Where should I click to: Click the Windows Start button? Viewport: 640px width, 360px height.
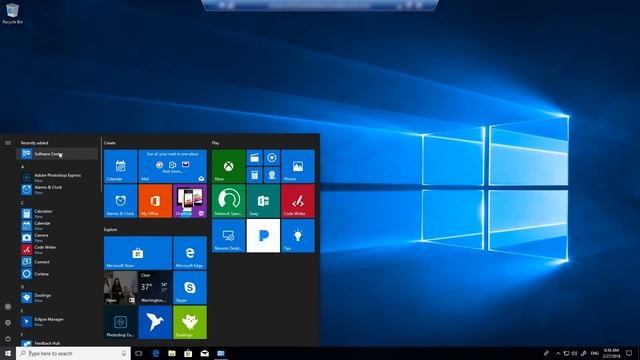[x=8, y=353]
